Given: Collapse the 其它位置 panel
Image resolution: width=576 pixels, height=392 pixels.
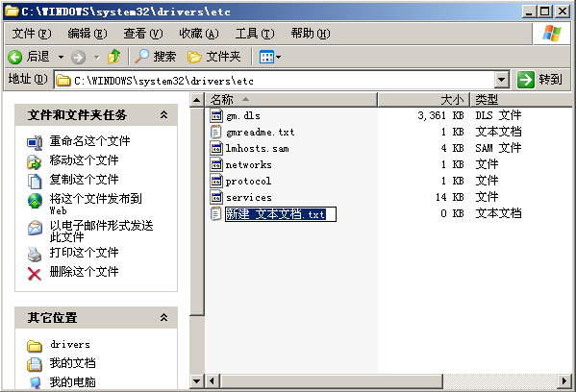Looking at the screenshot, I should (x=163, y=317).
